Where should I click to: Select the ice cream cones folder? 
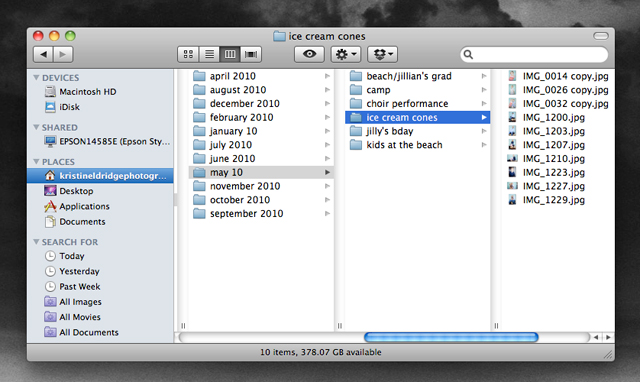[x=418, y=118]
